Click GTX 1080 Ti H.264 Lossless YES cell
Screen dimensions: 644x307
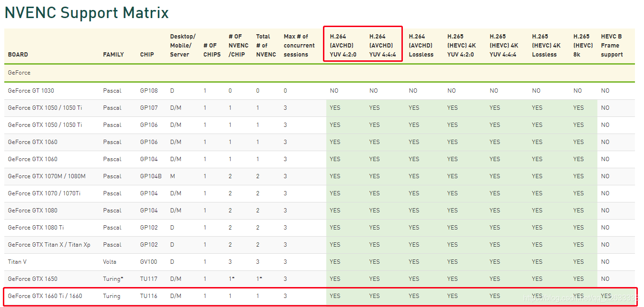coord(414,228)
